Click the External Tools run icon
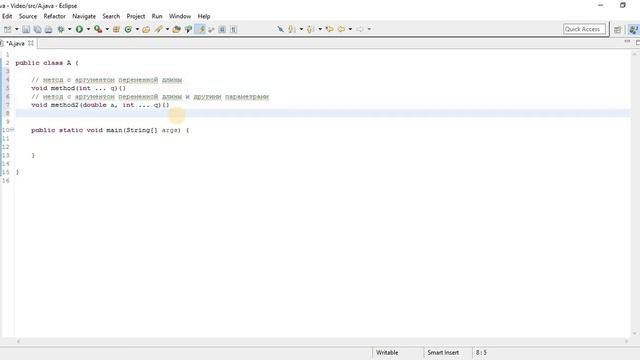Viewport: 640px width, 360px height. pyautogui.click(x=98, y=29)
